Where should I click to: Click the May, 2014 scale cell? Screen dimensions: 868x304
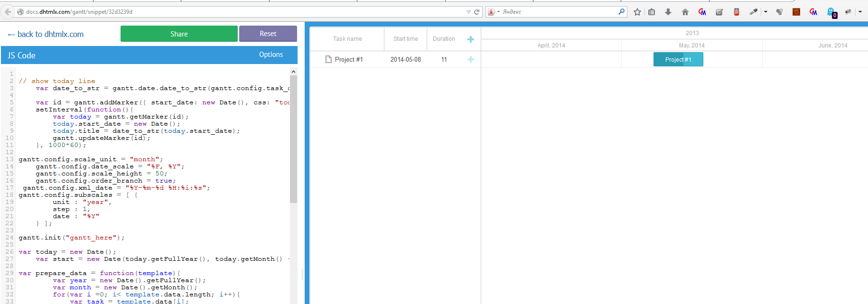point(692,46)
